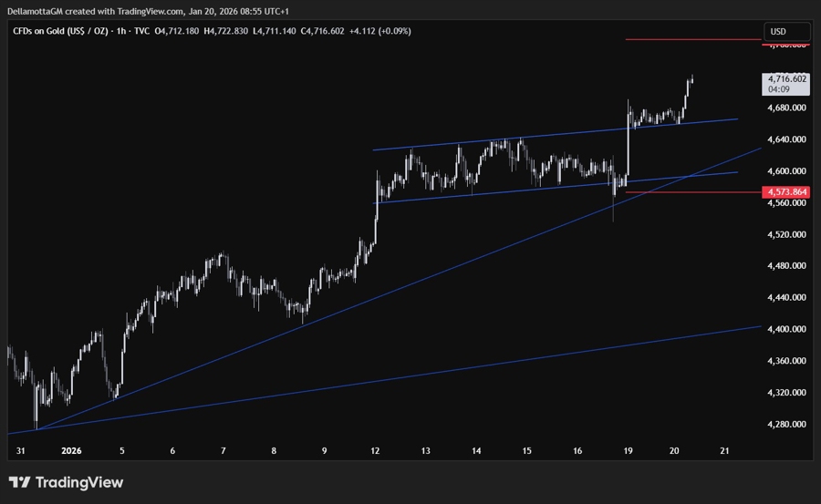This screenshot has height=504, width=821.
Task: Click the 4,400.000 price axis label
Action: pyautogui.click(x=787, y=329)
